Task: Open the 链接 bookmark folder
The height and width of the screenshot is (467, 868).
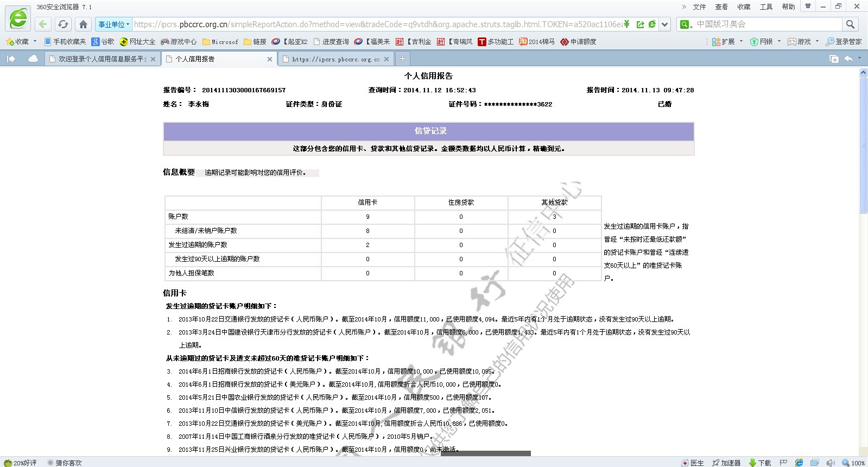Action: 255,42
